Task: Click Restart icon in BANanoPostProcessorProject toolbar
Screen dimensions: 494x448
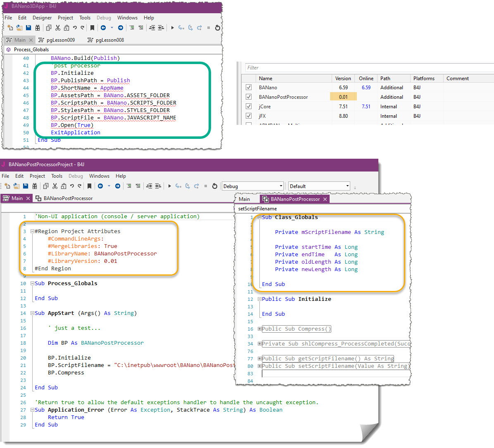Action: click(214, 186)
